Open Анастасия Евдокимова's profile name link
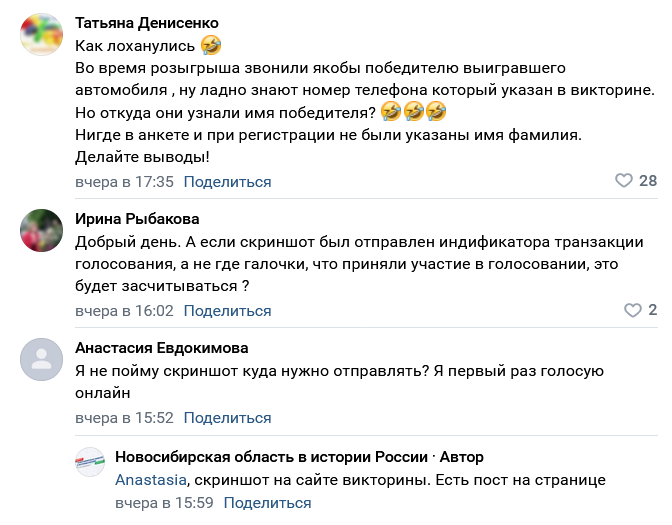Viewport: 672px width, 525px height. 162,348
